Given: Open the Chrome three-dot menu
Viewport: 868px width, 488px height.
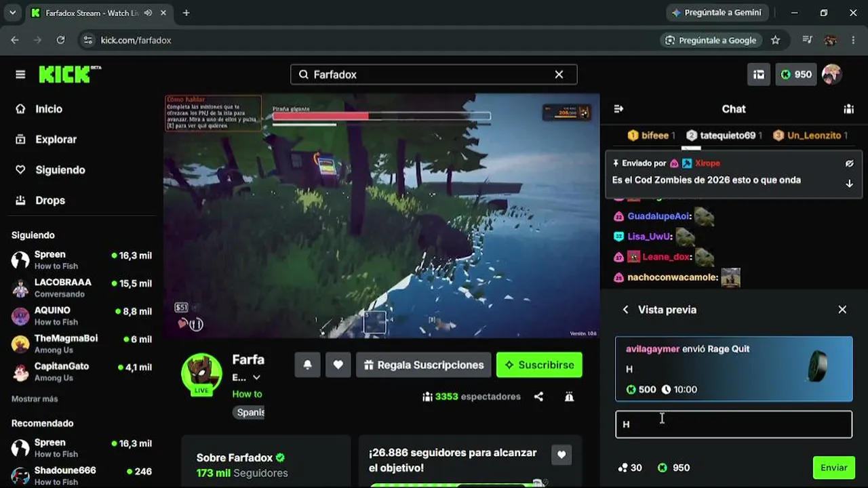Looking at the screenshot, I should (853, 40).
